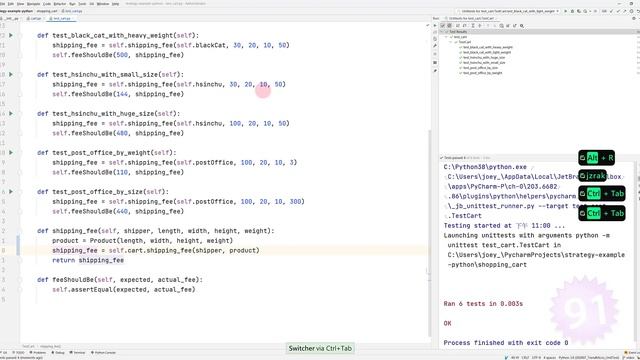
Task: Fold the feeShouldBe method via gutter marker
Action: coord(20,280)
